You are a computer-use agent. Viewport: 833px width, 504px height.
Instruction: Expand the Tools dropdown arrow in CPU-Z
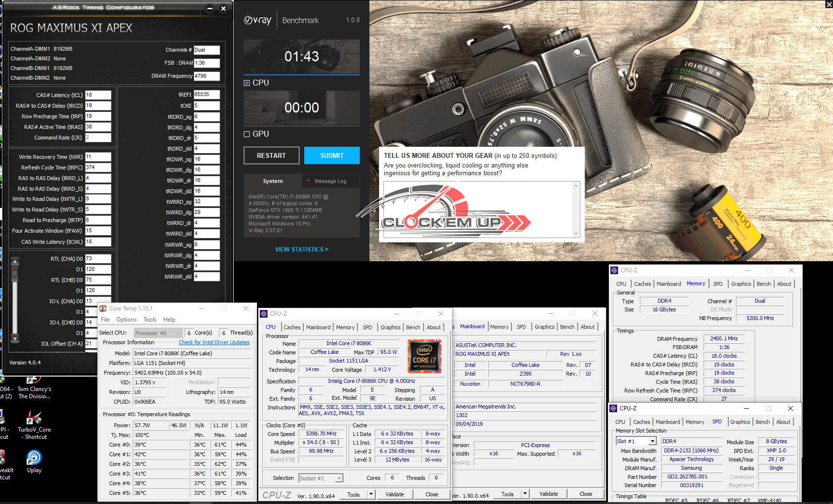tap(371, 494)
